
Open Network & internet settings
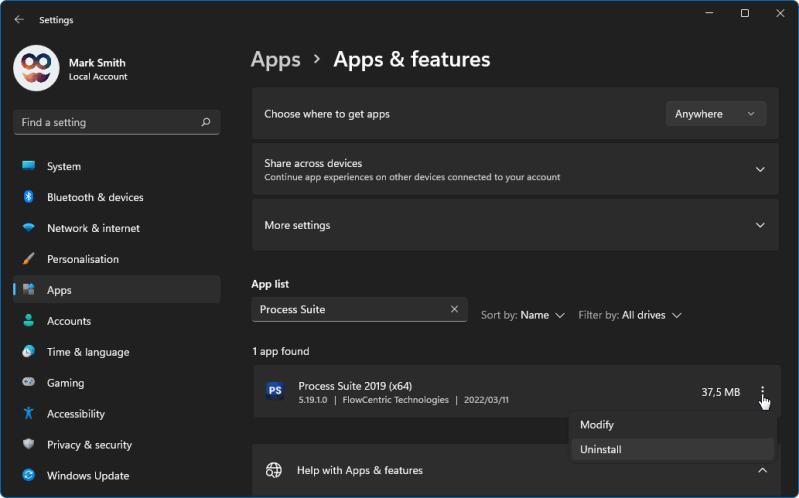95,228
